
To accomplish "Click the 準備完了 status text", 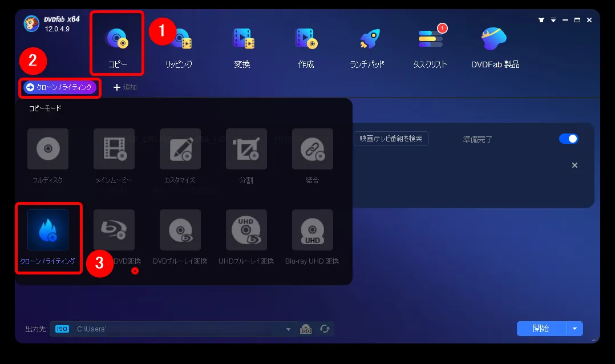I will (x=478, y=139).
